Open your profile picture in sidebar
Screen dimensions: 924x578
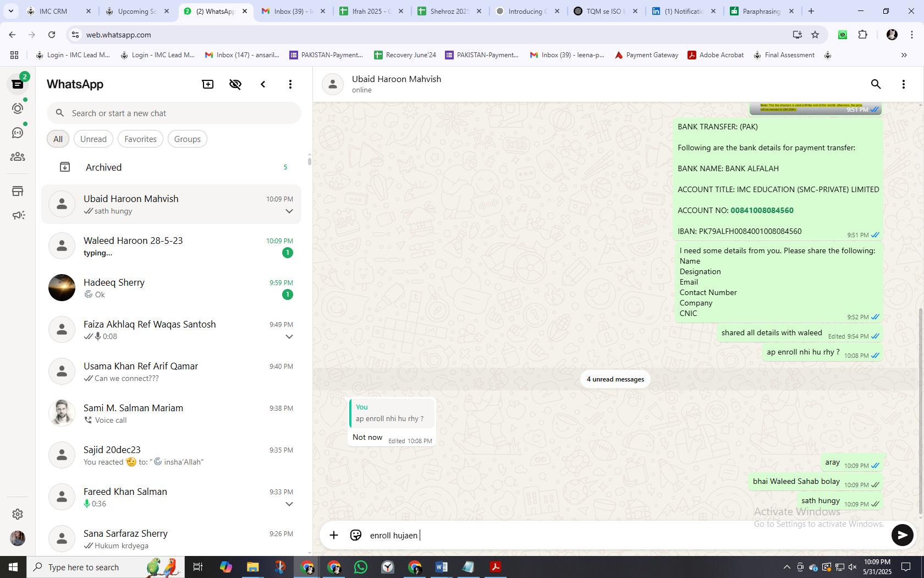18,538
